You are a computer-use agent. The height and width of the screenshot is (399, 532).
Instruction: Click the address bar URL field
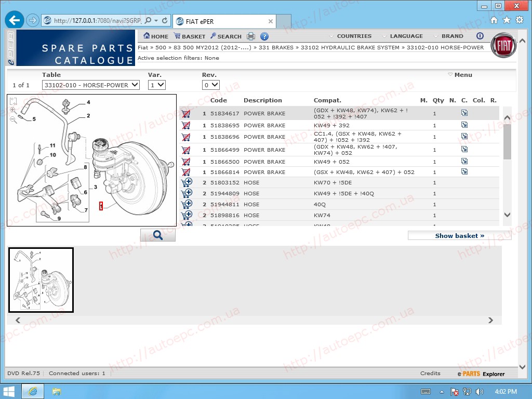click(x=97, y=21)
